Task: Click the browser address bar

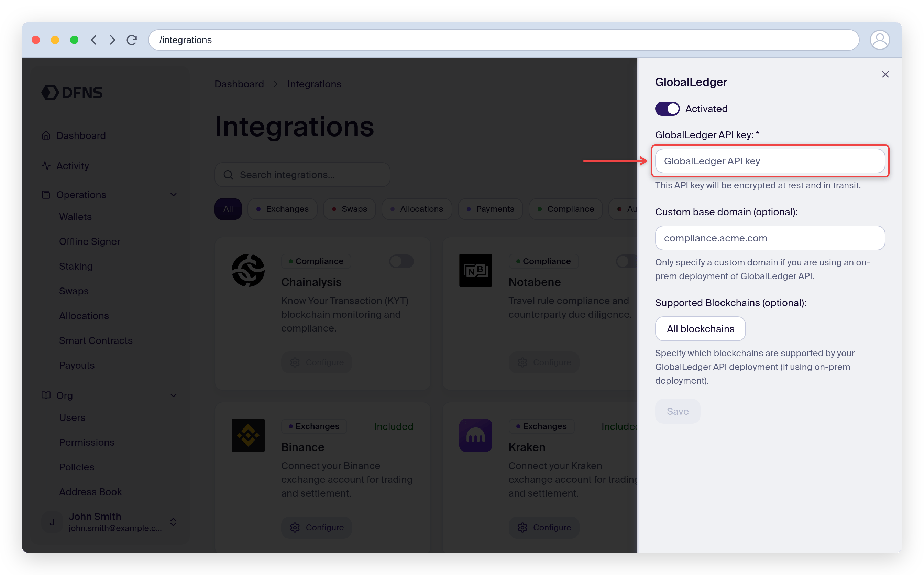Action: pyautogui.click(x=503, y=40)
